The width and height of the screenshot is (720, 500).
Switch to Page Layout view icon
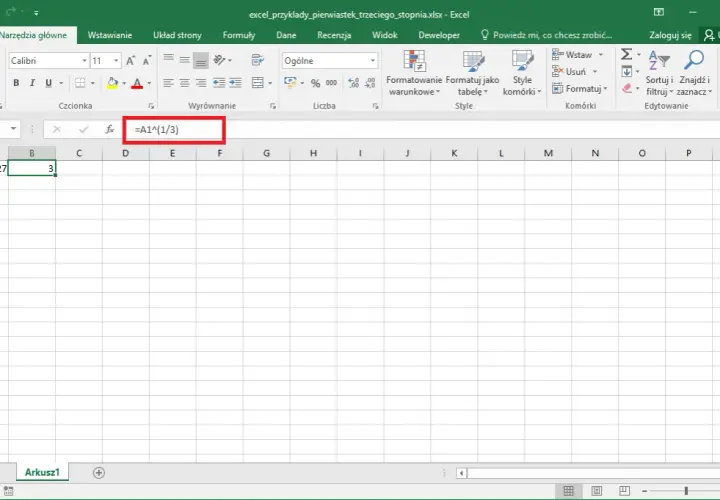[596, 491]
